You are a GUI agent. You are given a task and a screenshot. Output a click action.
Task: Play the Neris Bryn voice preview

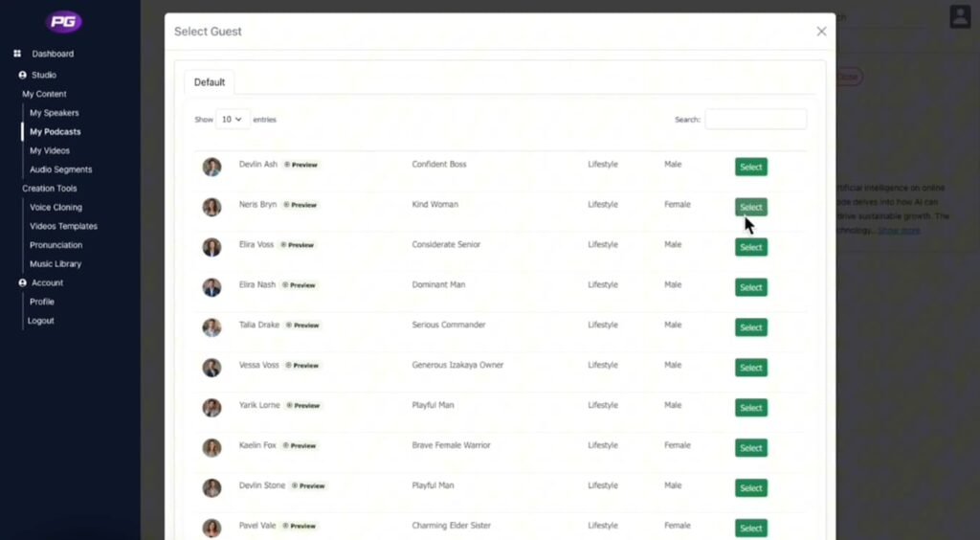[x=301, y=205]
